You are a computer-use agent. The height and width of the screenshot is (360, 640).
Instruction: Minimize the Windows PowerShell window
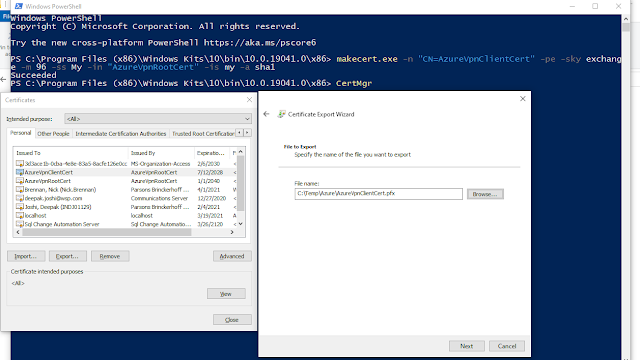[572, 6]
